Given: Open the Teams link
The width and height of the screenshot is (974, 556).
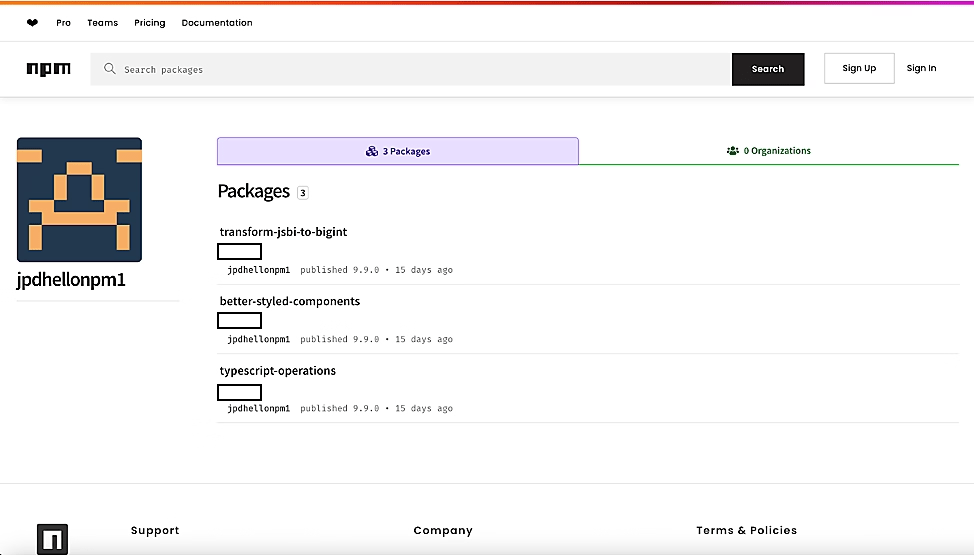Looking at the screenshot, I should [102, 23].
